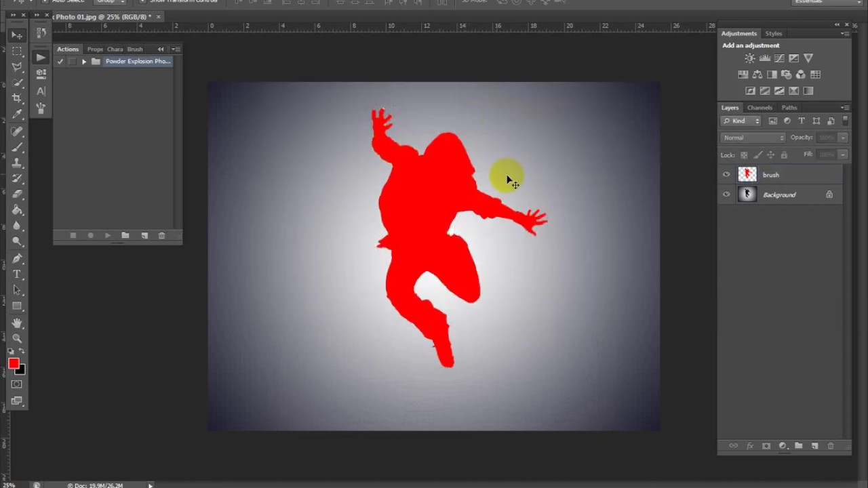Open the History panel icon
868x488 pixels.
pos(41,33)
